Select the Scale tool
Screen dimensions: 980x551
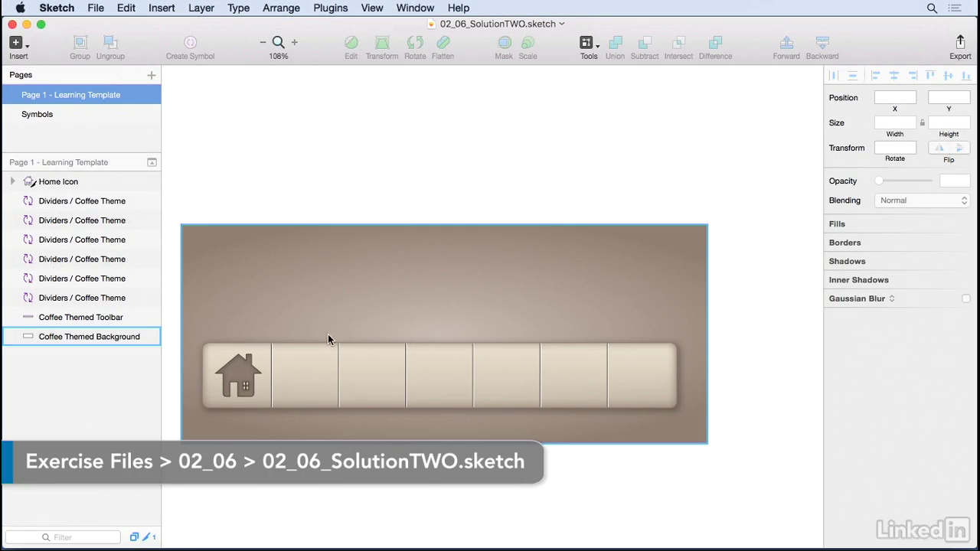pyautogui.click(x=528, y=43)
